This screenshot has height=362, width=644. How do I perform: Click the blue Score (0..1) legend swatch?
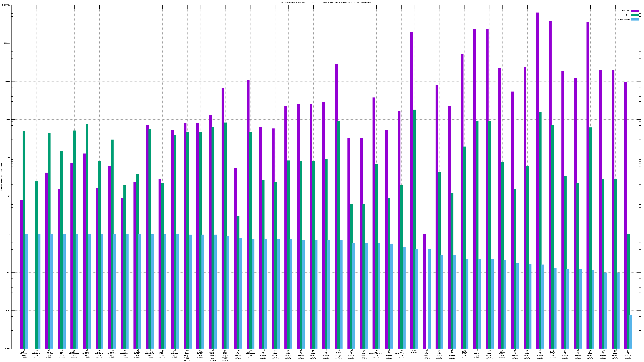pyautogui.click(x=635, y=19)
